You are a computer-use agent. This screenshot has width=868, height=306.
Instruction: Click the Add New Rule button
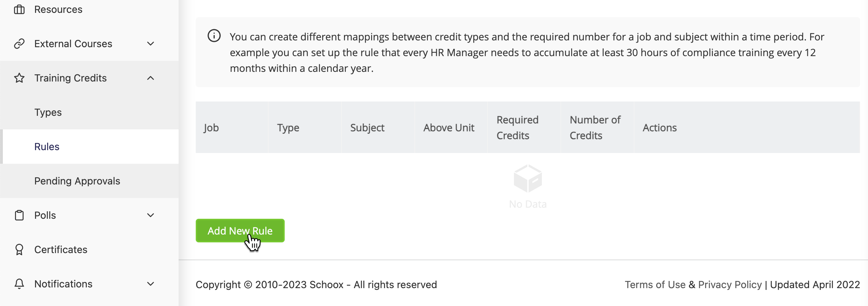[x=240, y=231]
